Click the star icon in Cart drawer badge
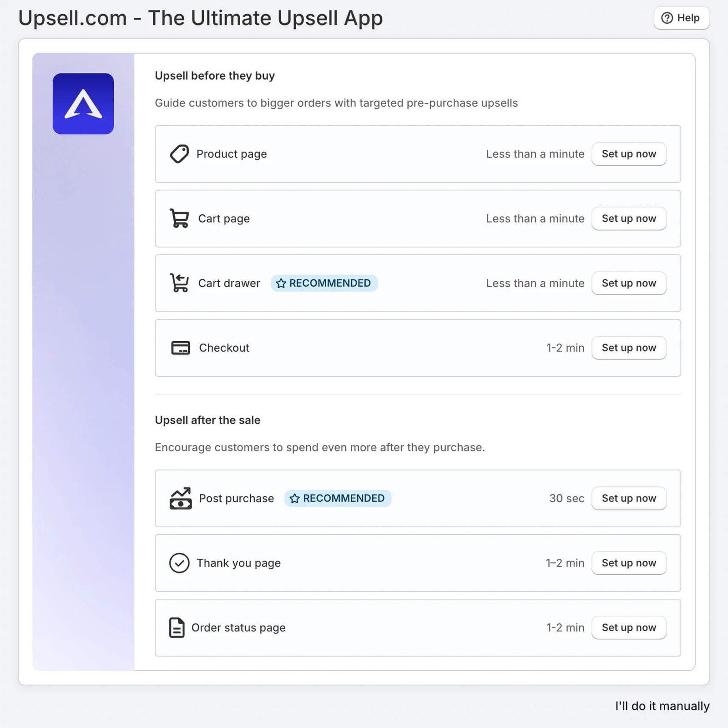The image size is (728, 728). pyautogui.click(x=281, y=283)
